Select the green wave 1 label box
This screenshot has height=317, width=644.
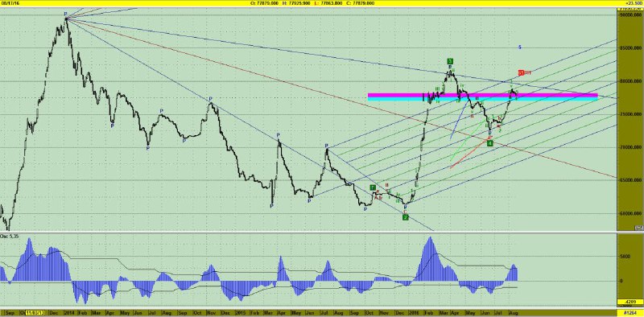pyautogui.click(x=373, y=187)
